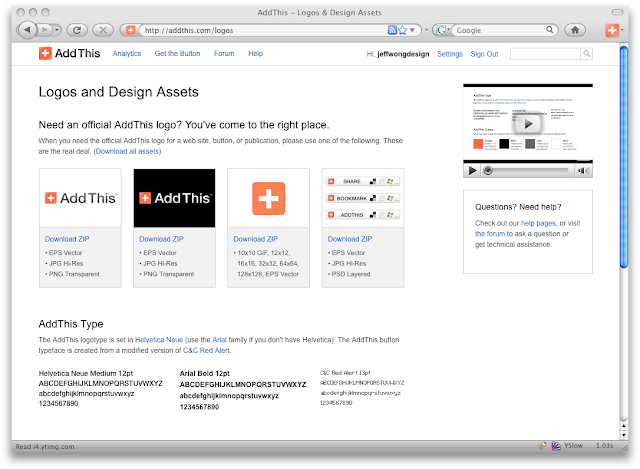Screen dimensions: 640x469
Task: Go forward with the browser forward arrow
Action: pos(44,30)
